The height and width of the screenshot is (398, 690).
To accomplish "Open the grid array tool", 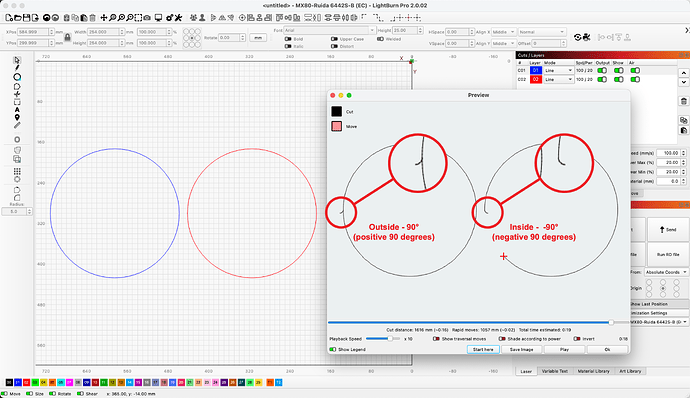I will (17, 171).
